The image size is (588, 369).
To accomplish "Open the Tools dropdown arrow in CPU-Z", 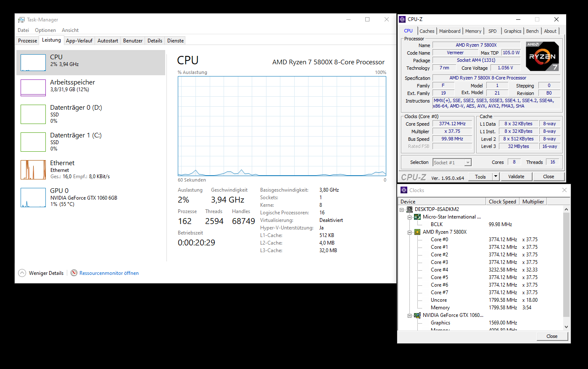I will pyautogui.click(x=496, y=177).
